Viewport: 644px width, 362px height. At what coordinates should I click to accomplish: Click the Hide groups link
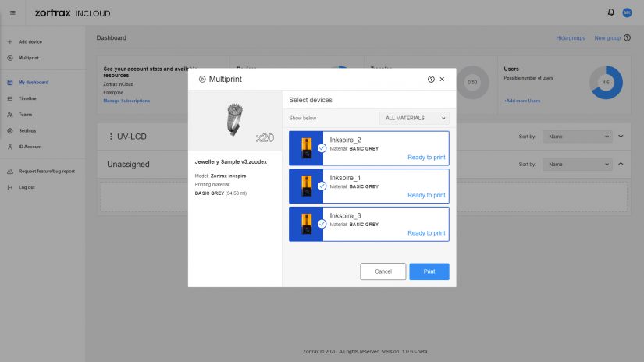click(571, 37)
